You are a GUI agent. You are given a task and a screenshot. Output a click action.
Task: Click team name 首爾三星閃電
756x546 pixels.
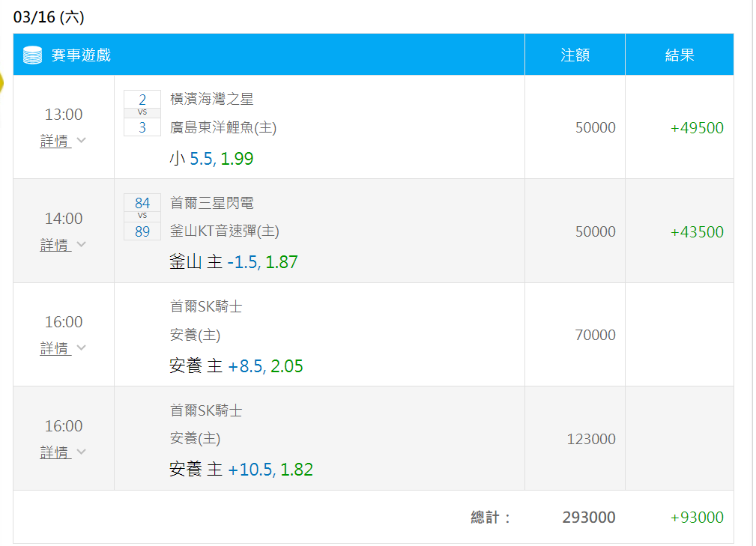click(211, 203)
